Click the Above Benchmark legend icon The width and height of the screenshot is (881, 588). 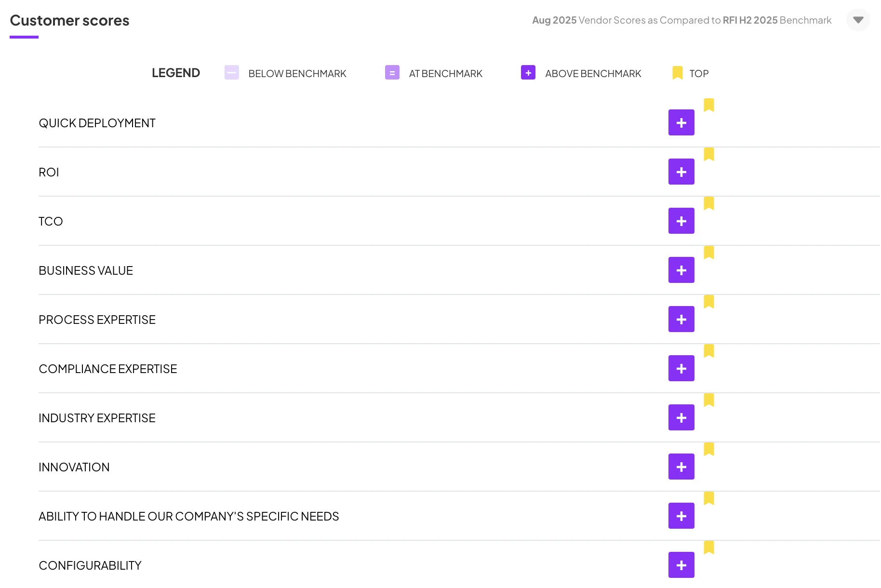point(528,73)
